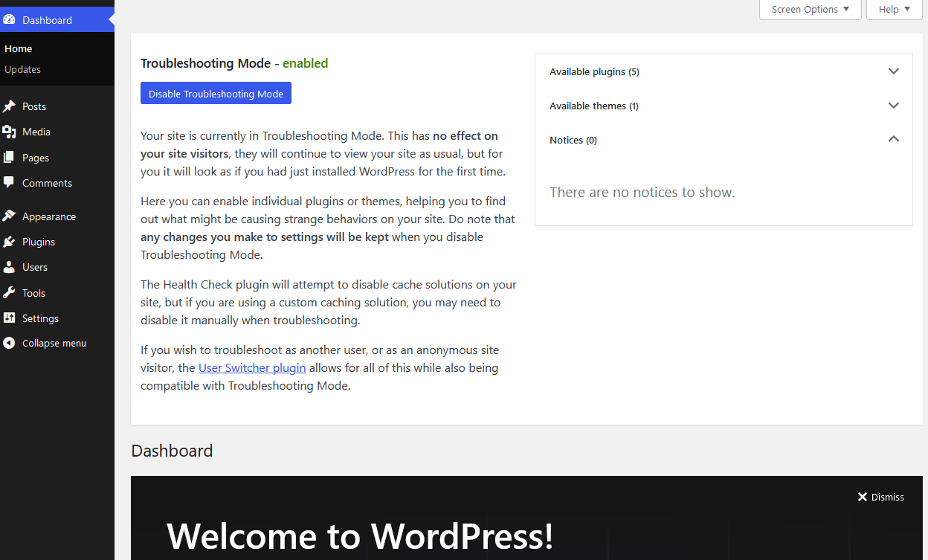Screen dimensions: 928x560
Task: Click the 'Troubleshooting Mode - enabled' heading
Action: (234, 63)
